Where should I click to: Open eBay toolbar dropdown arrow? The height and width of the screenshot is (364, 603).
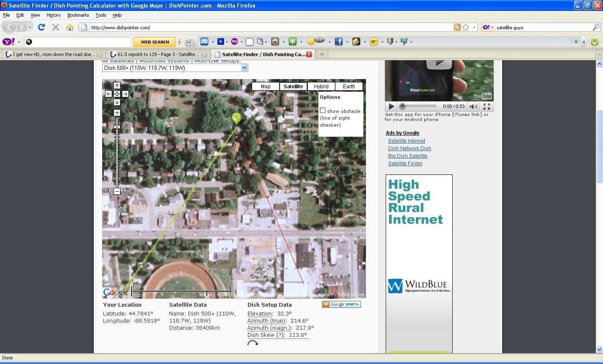(382, 42)
